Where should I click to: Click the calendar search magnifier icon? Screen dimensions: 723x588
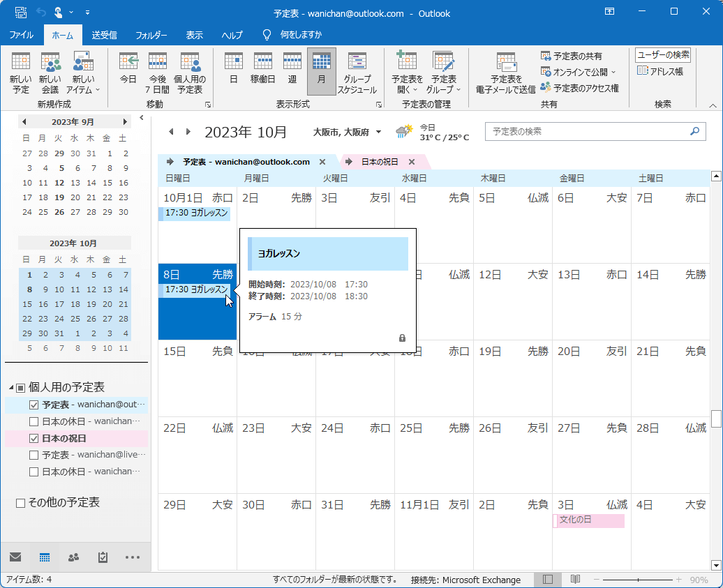(x=694, y=131)
